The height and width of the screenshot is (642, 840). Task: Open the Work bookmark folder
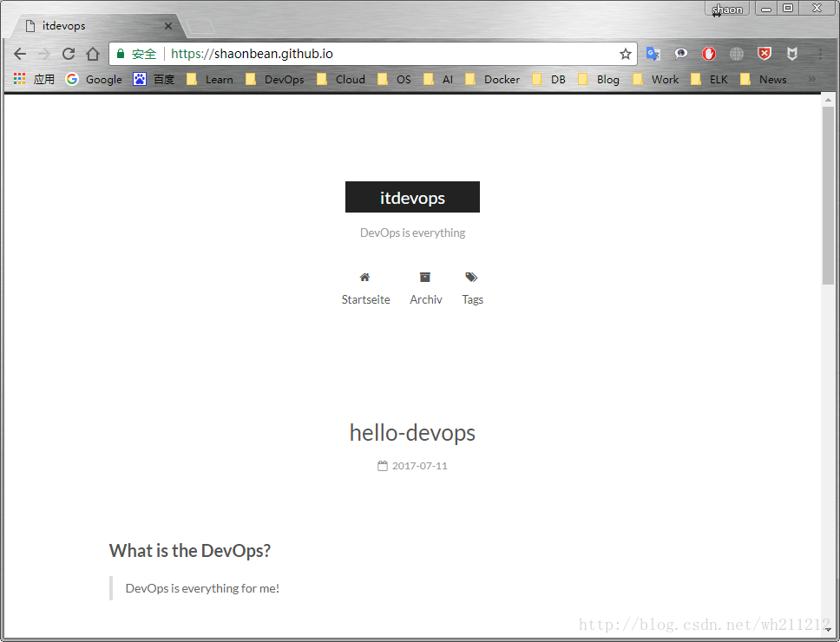pos(656,79)
